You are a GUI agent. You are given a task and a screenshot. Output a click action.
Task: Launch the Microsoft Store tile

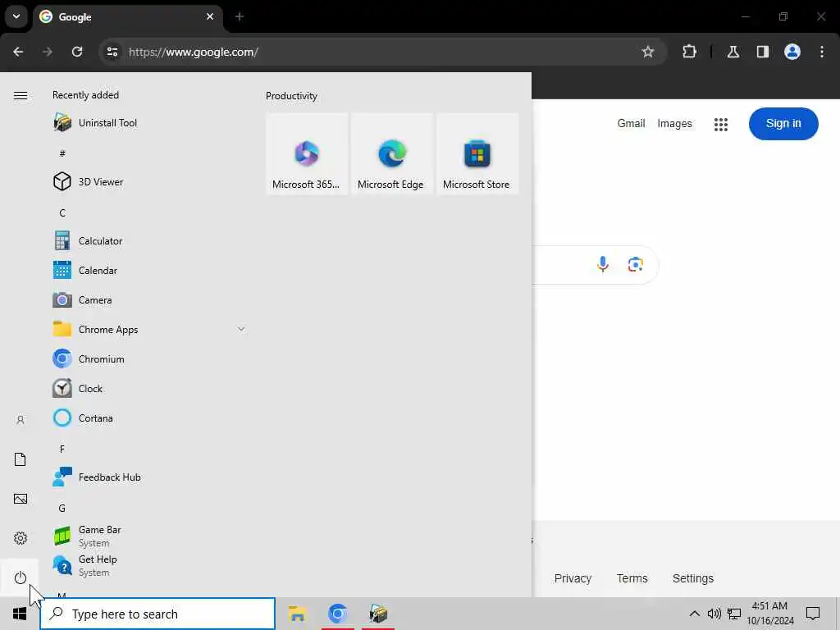pos(477,153)
